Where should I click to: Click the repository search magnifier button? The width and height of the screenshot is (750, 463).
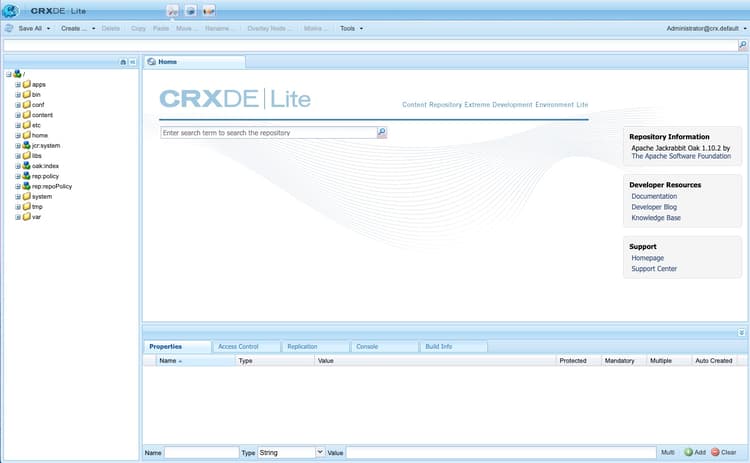[x=382, y=132]
